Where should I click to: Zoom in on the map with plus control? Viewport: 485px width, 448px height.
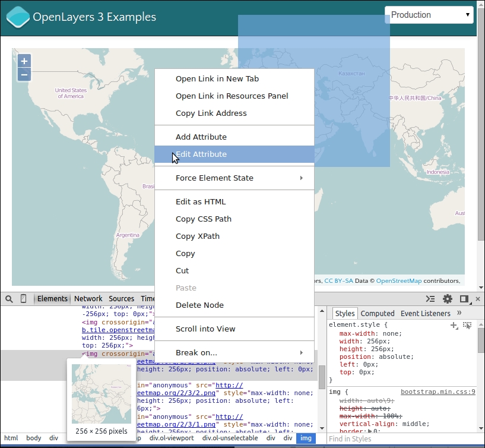pyautogui.click(x=24, y=61)
